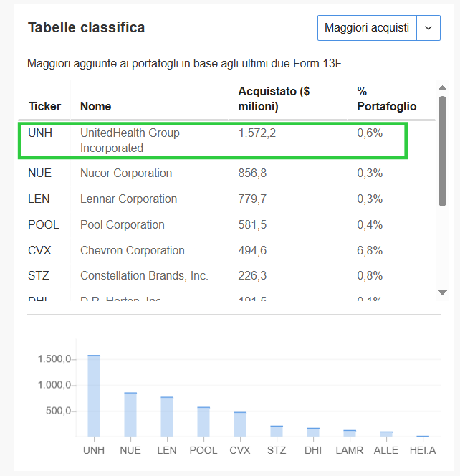The image size is (460, 476).
Task: Click the LAMR bar in chart
Action: [x=350, y=433]
